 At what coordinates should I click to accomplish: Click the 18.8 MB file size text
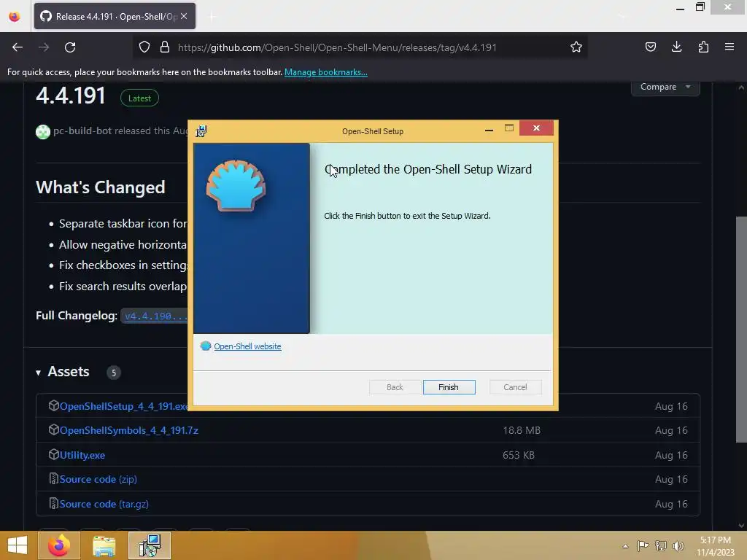(522, 430)
